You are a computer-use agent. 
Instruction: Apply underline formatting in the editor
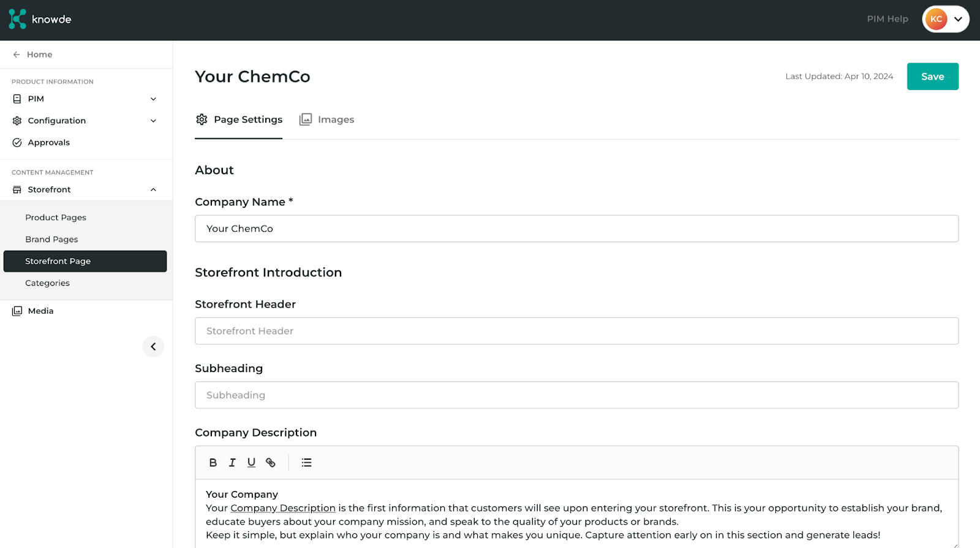coord(251,463)
